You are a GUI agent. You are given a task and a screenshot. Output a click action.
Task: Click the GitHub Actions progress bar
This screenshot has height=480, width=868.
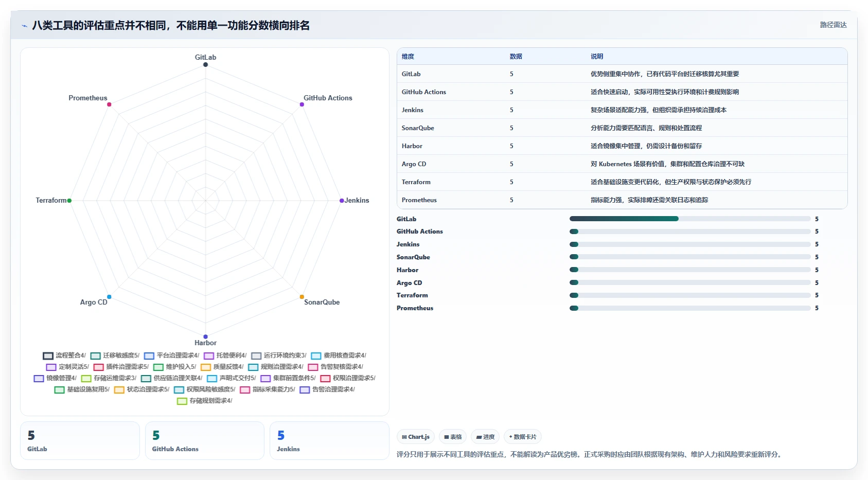coord(690,232)
